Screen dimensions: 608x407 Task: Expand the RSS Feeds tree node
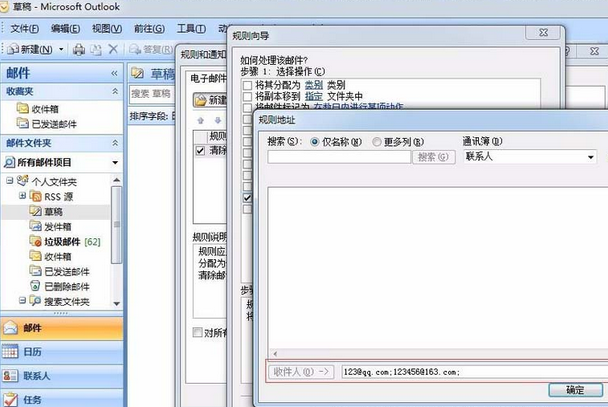[x=22, y=196]
